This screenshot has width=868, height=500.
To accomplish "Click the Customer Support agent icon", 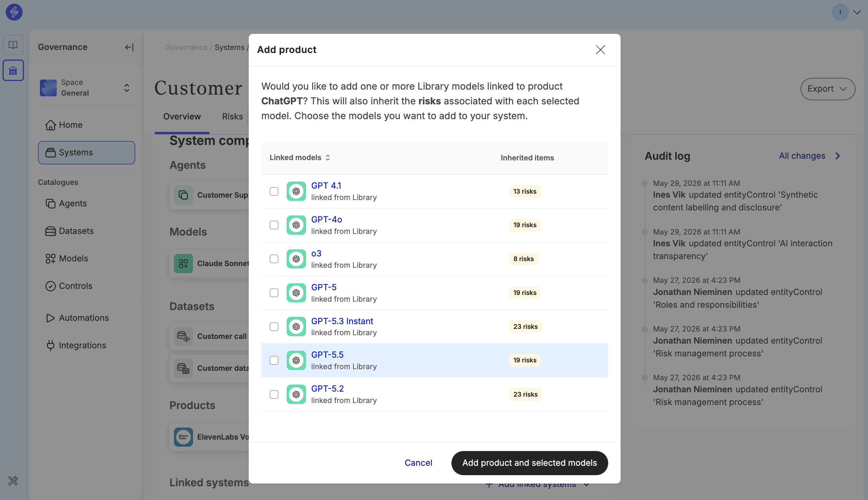I will click(183, 195).
